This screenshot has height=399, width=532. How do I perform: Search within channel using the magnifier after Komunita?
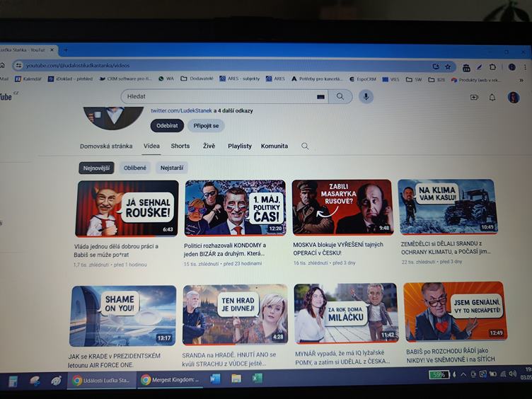coord(305,146)
